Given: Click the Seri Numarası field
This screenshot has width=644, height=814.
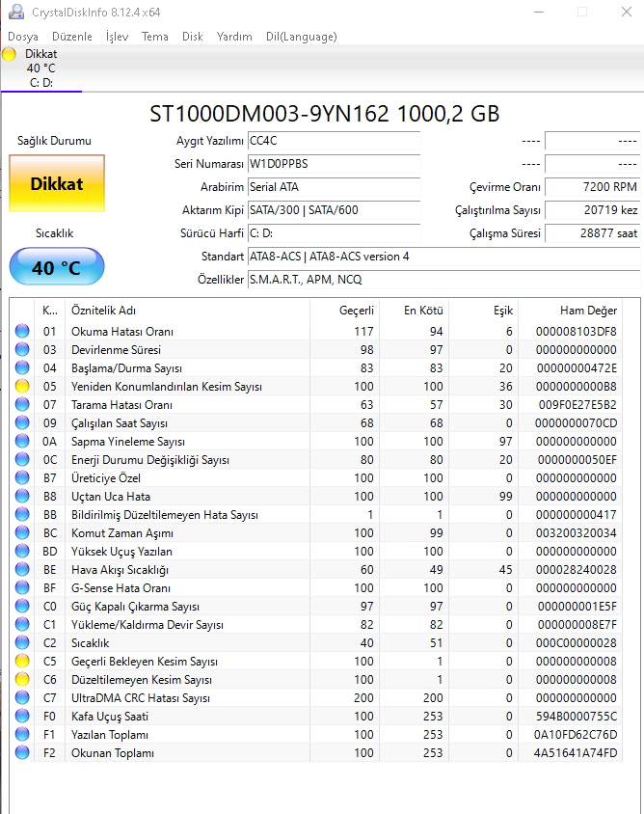Looking at the screenshot, I should point(334,164).
